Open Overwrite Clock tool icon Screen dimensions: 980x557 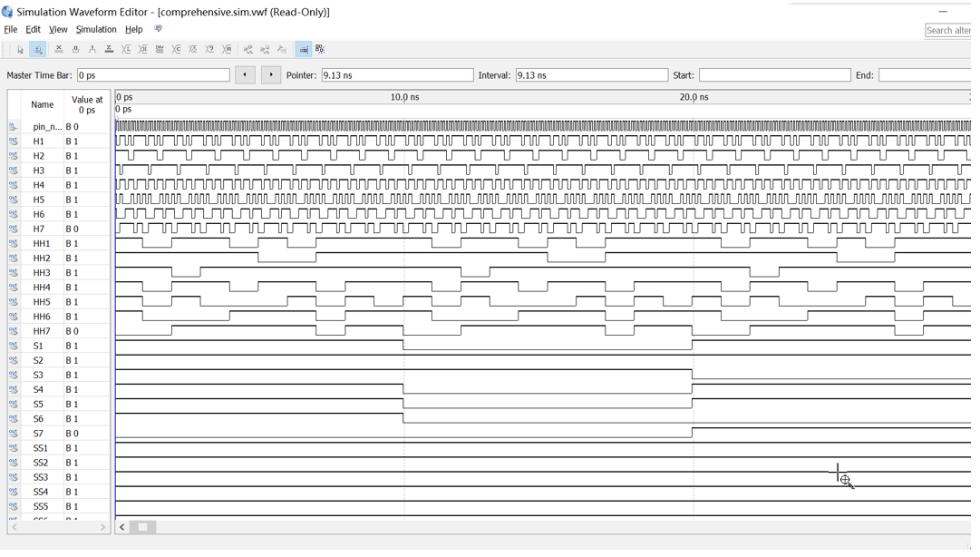pos(193,49)
